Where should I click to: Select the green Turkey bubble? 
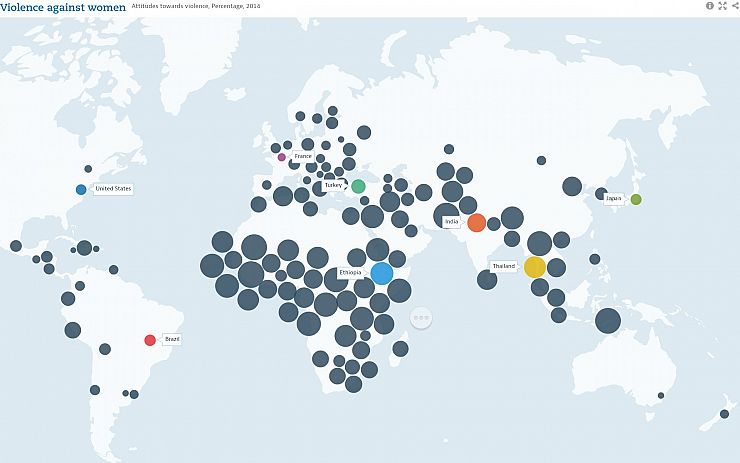[x=358, y=186]
